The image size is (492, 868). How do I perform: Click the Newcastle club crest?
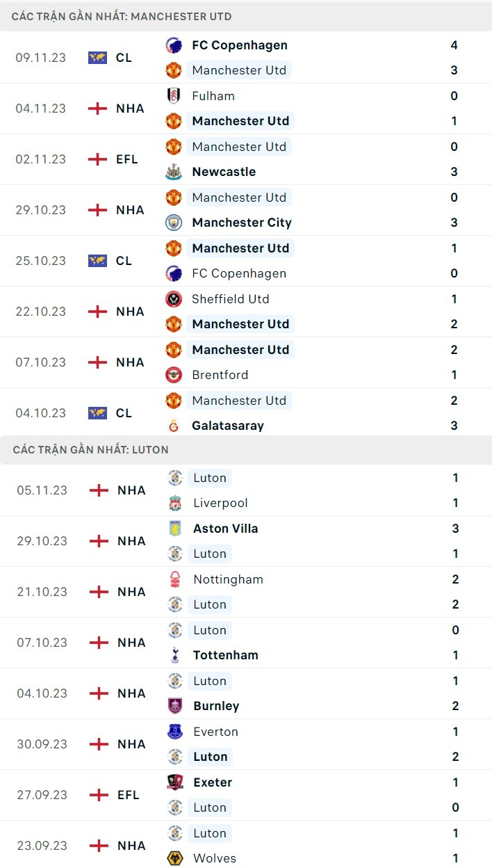tap(174, 172)
